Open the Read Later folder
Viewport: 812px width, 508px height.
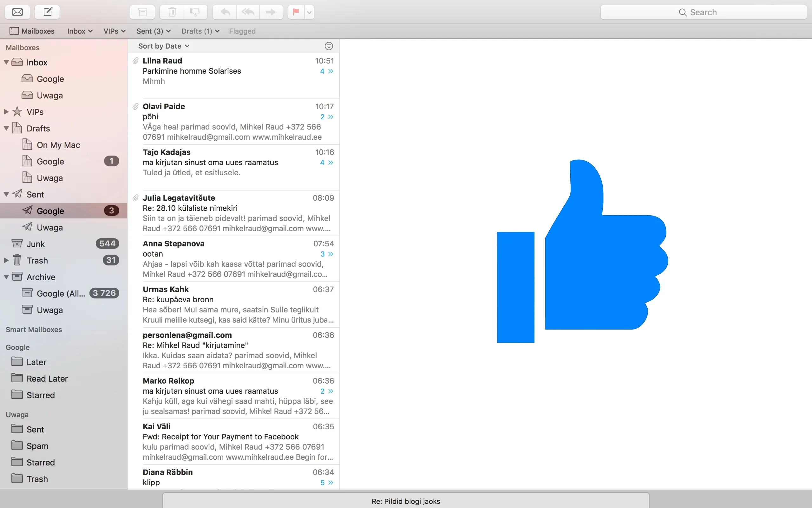pyautogui.click(x=63, y=378)
